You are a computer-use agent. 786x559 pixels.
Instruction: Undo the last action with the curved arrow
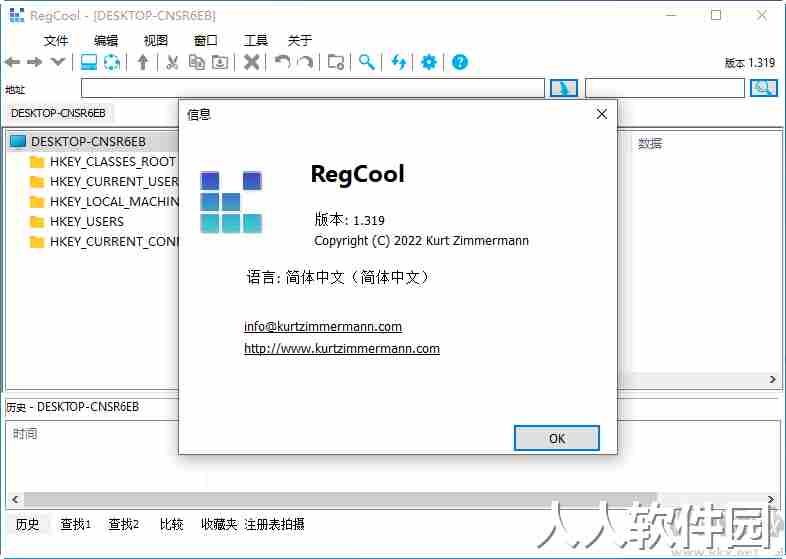[x=282, y=62]
